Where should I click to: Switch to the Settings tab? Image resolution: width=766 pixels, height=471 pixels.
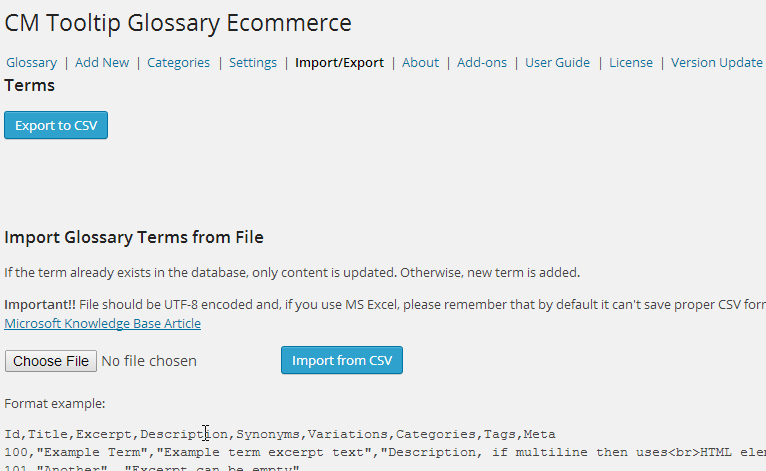(x=253, y=63)
